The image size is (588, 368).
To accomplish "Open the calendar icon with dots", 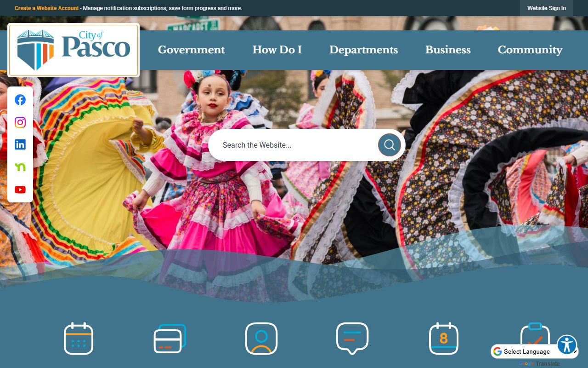I will (79, 339).
